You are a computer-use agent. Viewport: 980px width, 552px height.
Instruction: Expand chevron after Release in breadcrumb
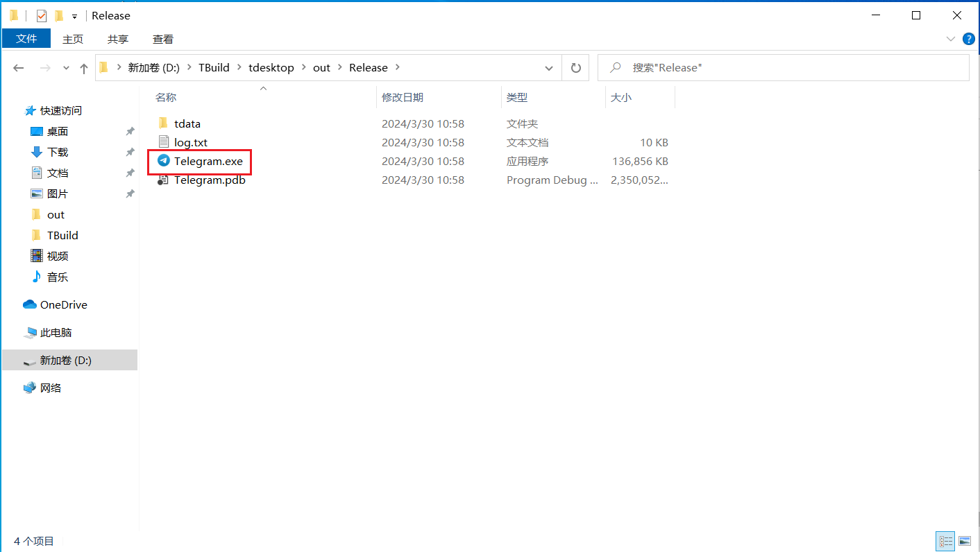click(398, 68)
